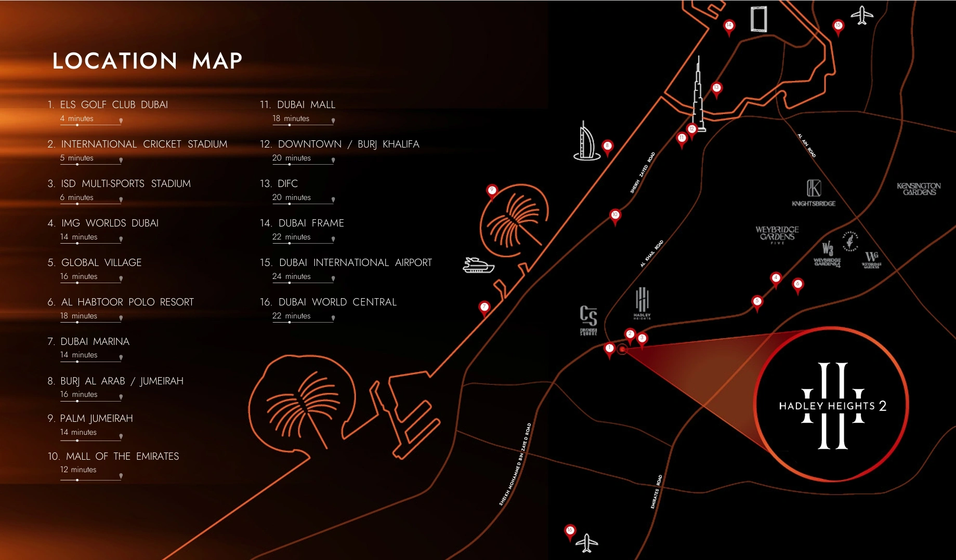Open the Els Golf Club Dubai list entry
The height and width of the screenshot is (560, 956).
point(114,105)
